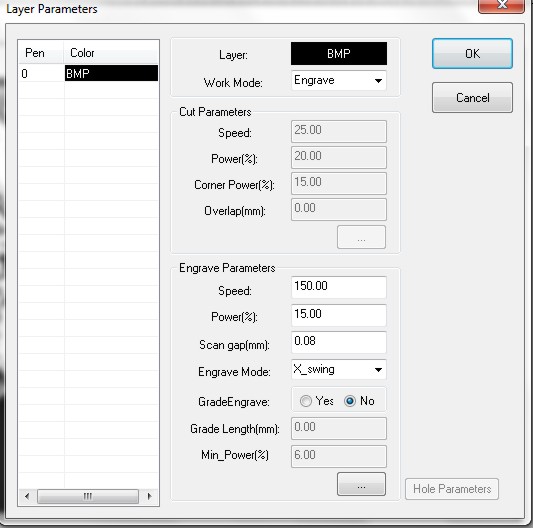Click the Engrave Speed field showing 150.00

339,287
